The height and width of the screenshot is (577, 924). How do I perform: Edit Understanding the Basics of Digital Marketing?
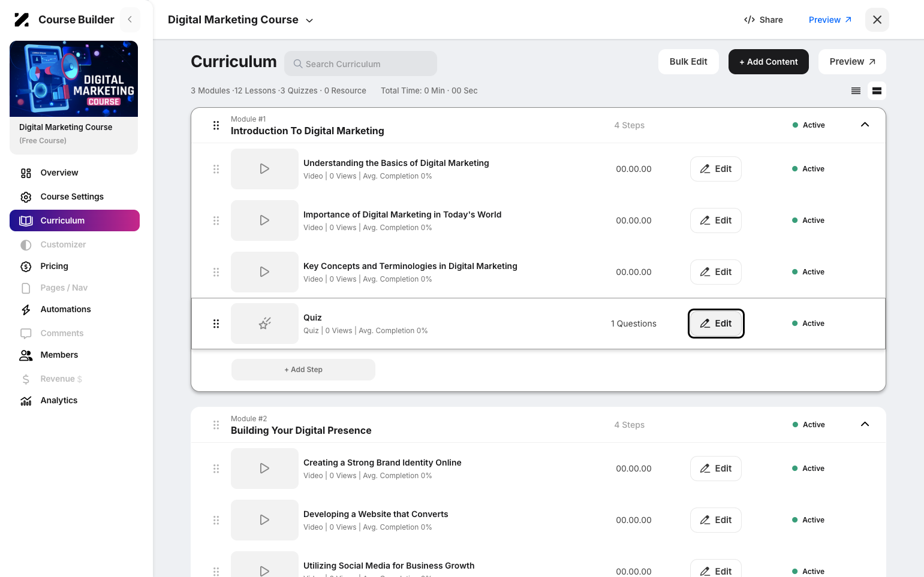(x=716, y=169)
